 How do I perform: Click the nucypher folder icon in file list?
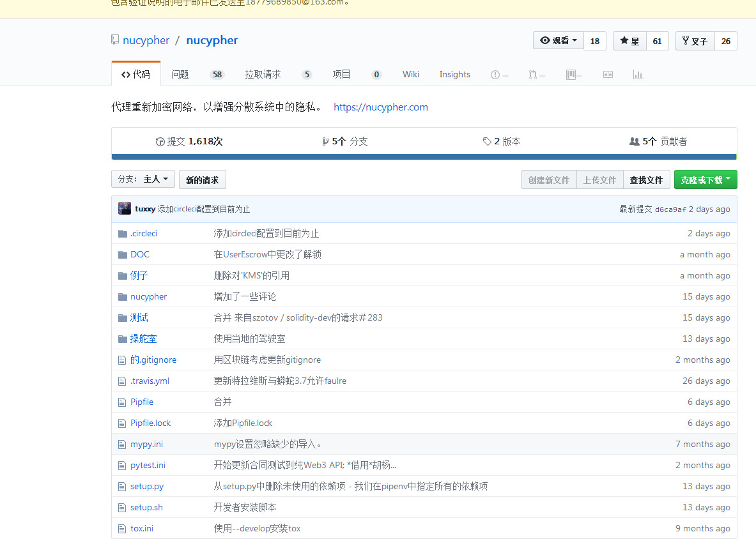tap(123, 297)
